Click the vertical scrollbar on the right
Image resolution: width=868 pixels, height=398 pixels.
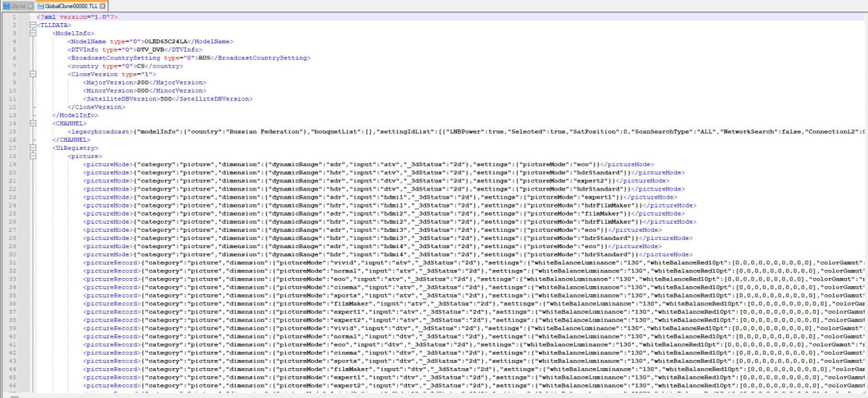coord(865,203)
